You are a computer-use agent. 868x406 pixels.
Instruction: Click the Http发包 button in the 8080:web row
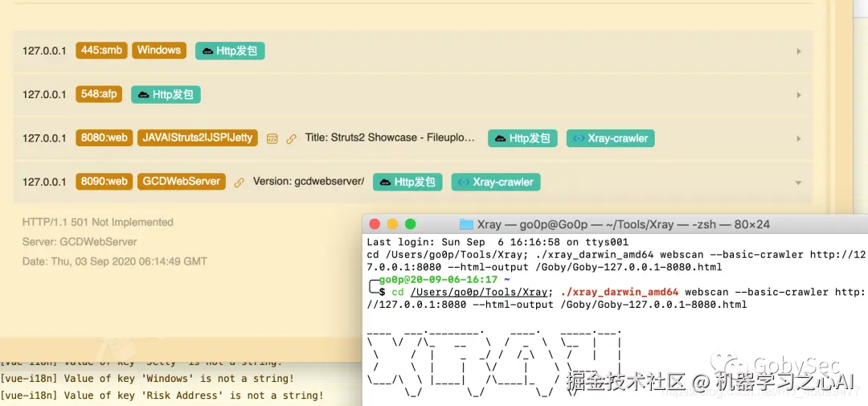pos(522,138)
